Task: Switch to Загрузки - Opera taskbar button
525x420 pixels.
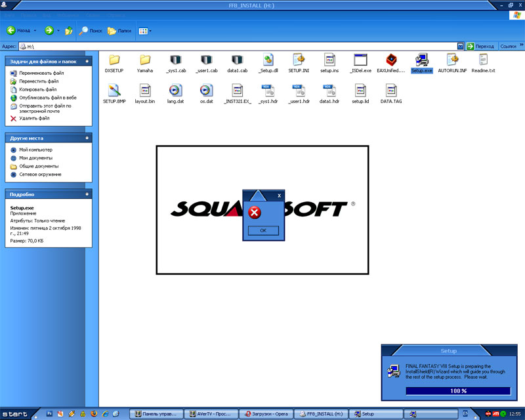Action: click(x=266, y=414)
